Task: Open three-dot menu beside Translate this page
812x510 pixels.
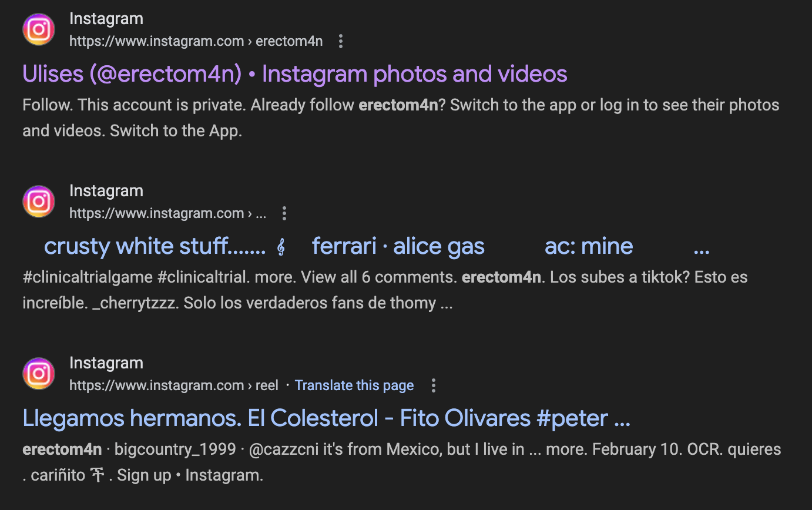Action: 434,385
